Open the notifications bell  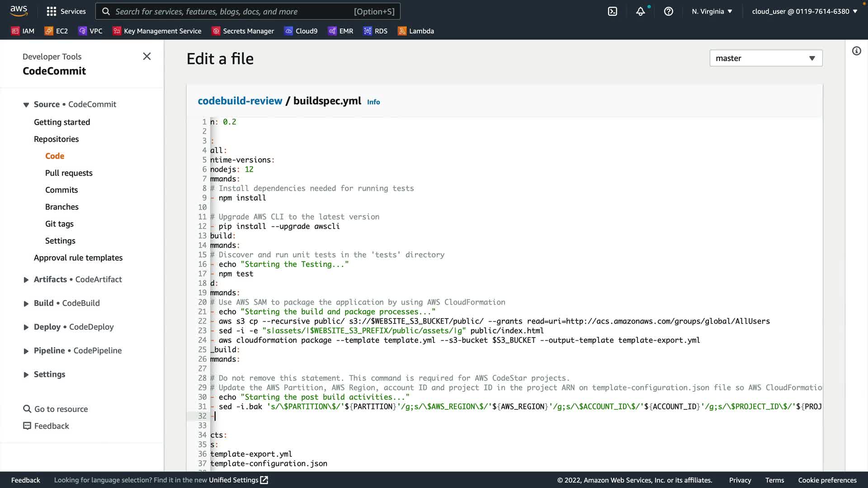[640, 11]
